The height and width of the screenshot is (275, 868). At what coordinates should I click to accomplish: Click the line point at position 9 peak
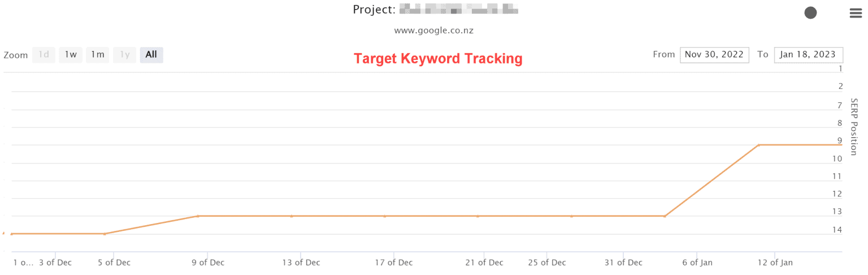coord(758,145)
